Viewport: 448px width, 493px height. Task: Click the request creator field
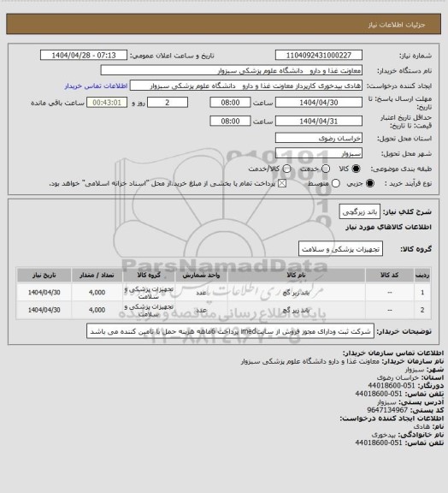click(x=246, y=86)
